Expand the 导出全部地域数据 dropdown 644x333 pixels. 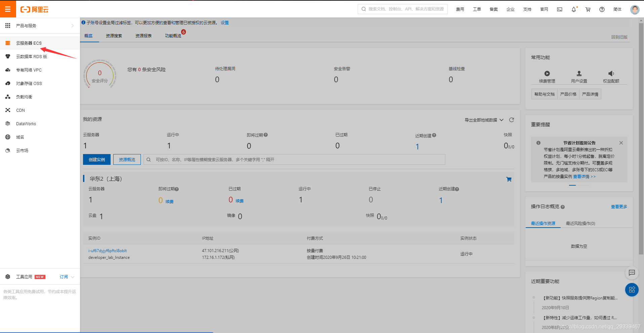[x=484, y=120]
